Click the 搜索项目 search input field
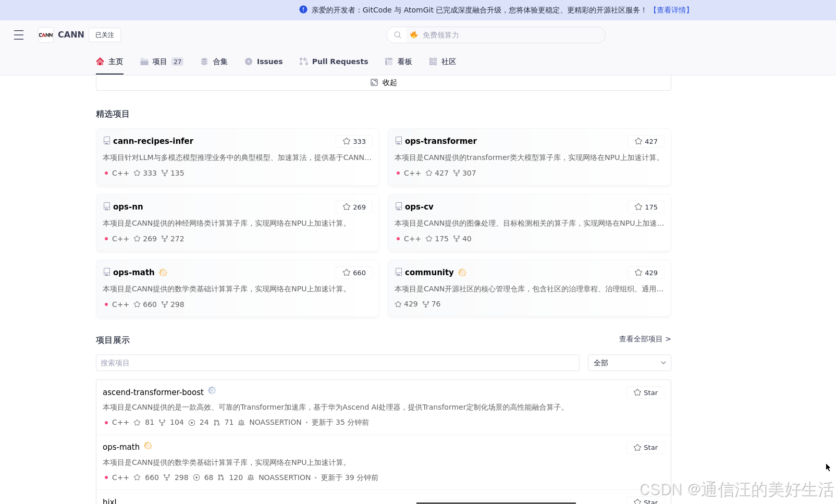836x504 pixels. [x=337, y=363]
